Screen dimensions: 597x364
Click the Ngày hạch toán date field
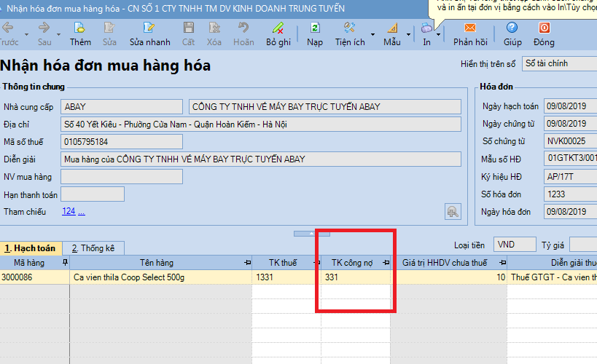coord(570,106)
